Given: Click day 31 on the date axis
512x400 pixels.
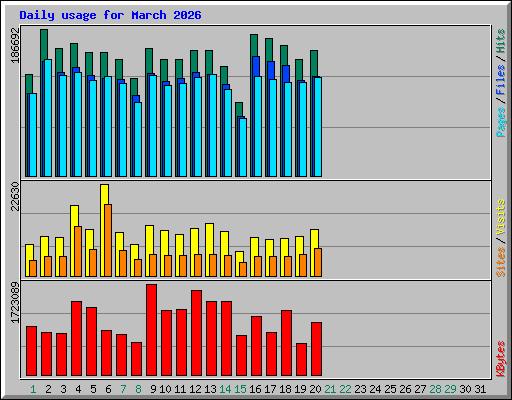Looking at the screenshot, I should tap(480, 389).
